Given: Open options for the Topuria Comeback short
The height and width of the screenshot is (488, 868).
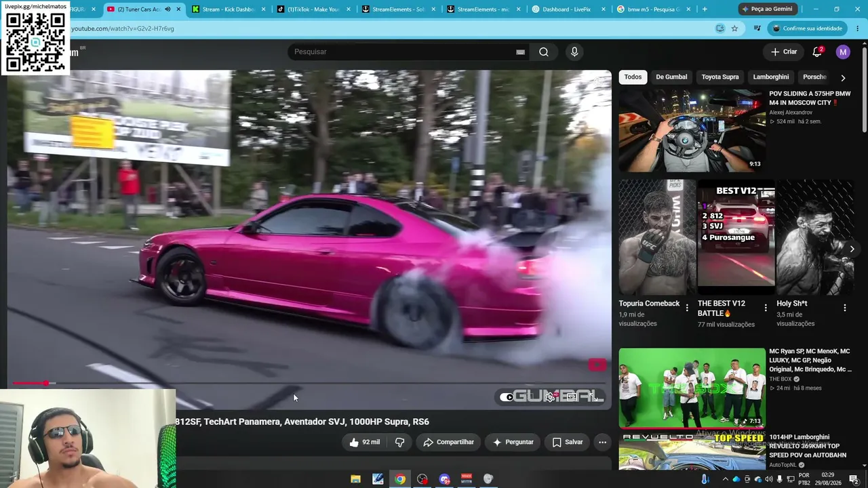Looking at the screenshot, I should 687,308.
